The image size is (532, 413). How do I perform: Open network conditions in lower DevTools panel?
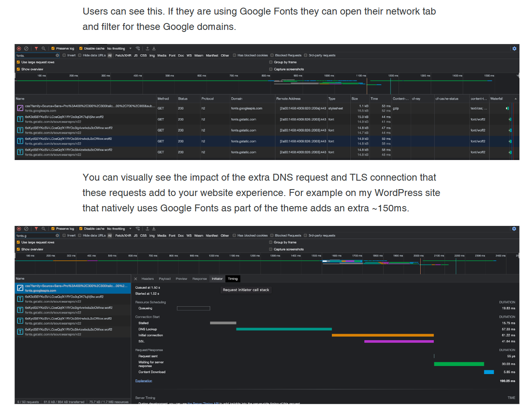click(138, 229)
